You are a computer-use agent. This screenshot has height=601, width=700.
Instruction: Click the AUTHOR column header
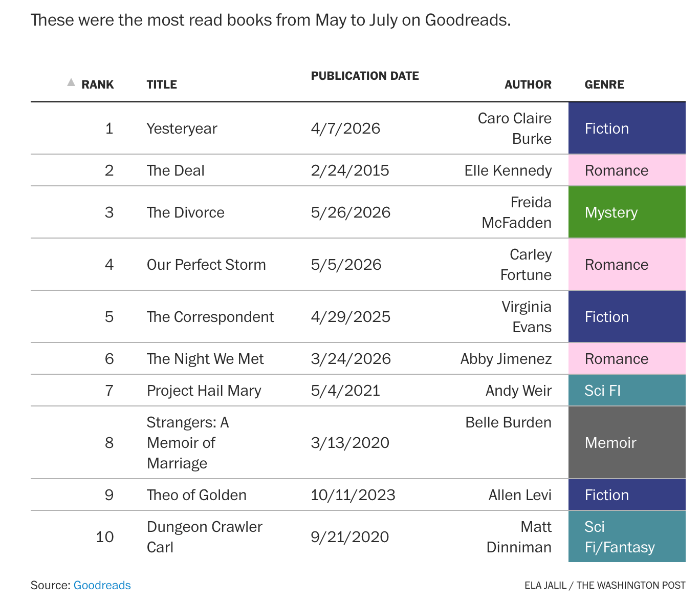tap(528, 84)
